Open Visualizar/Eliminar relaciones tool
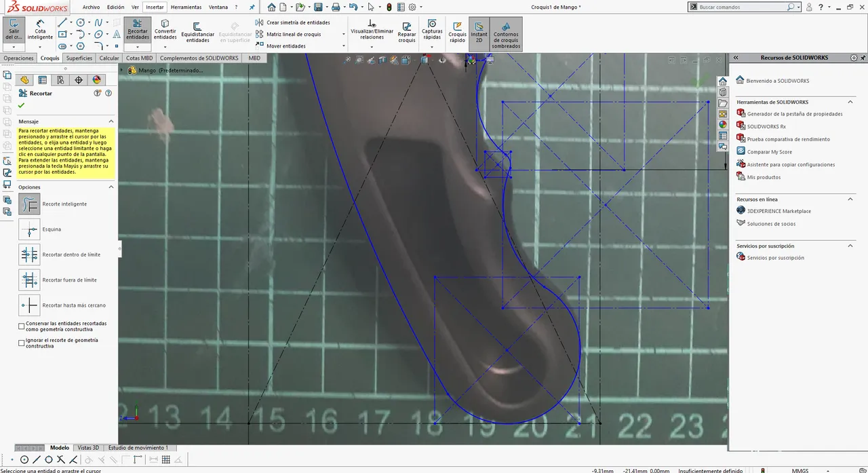868x473 pixels. tap(372, 31)
